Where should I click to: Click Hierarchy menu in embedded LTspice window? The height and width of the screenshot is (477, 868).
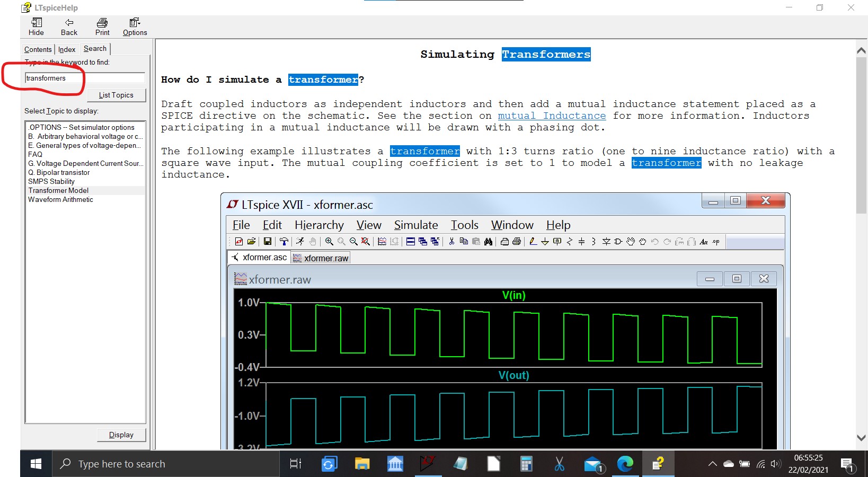(x=319, y=225)
